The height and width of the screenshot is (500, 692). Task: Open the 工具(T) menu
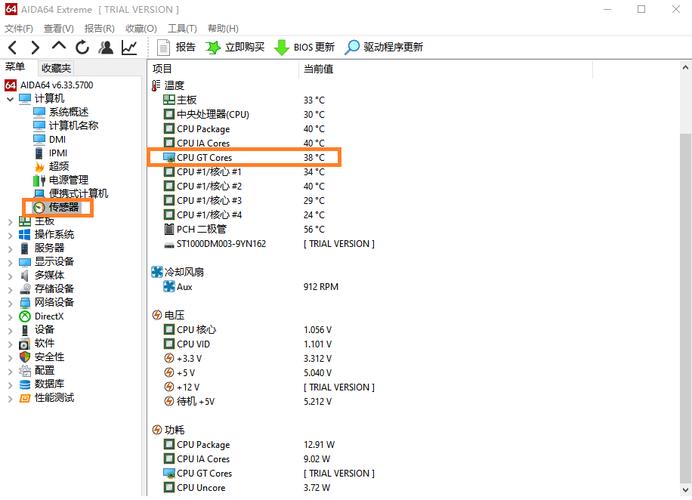click(182, 29)
